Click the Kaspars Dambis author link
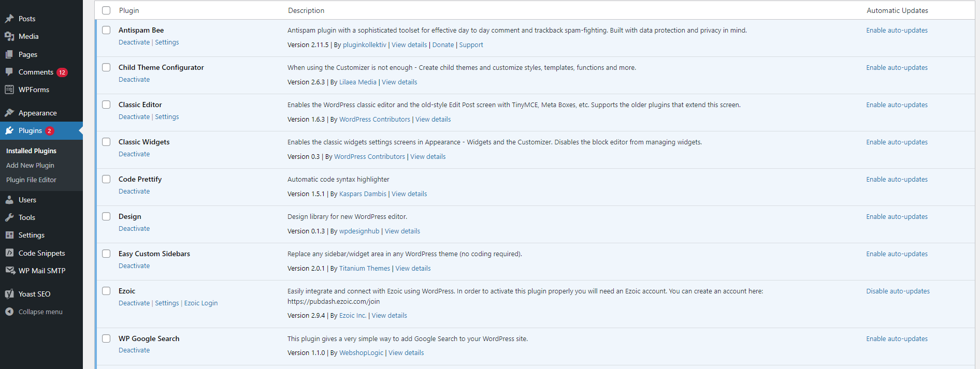Screen dimensions: 980x369 [363, 194]
